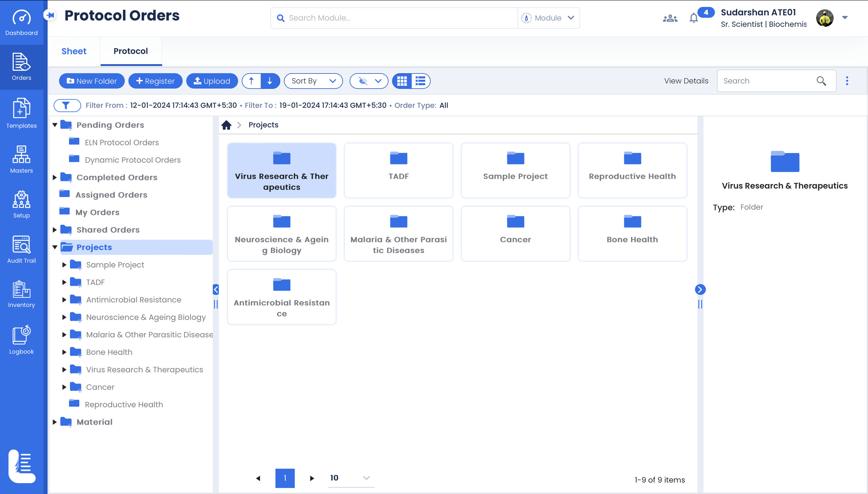Open the notifications bell icon
This screenshot has height=494, width=868.
pos(693,18)
